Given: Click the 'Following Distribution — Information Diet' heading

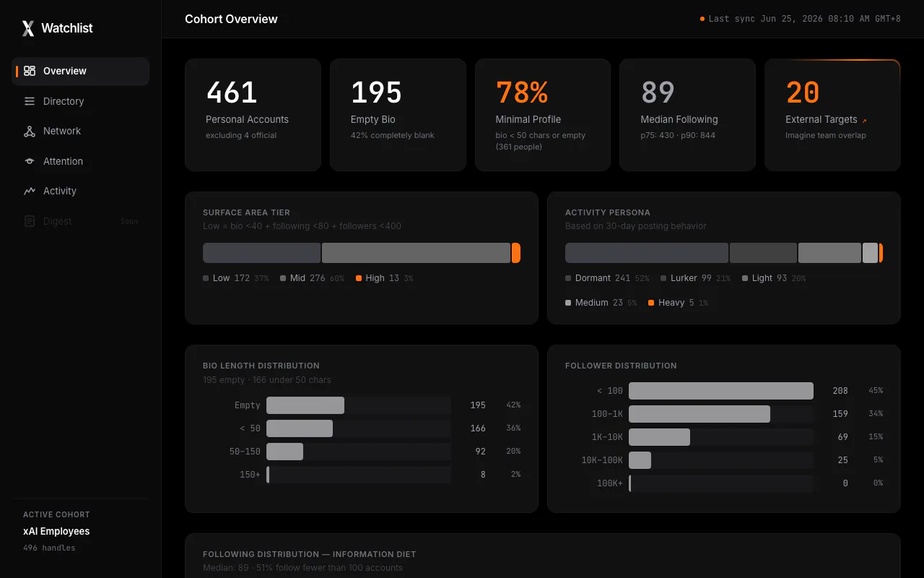Looking at the screenshot, I should [310, 554].
